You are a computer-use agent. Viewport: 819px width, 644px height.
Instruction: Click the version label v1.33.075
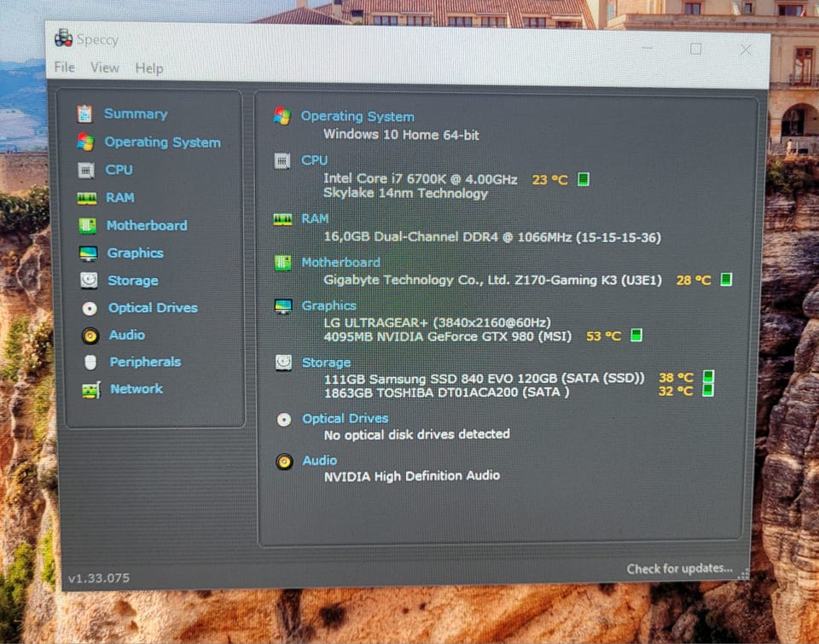point(99,578)
